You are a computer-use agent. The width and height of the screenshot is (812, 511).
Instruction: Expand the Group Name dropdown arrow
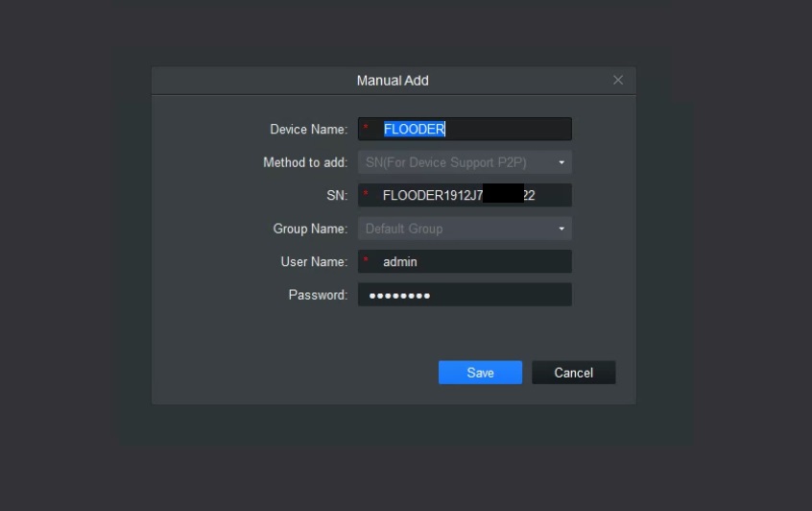coord(561,229)
